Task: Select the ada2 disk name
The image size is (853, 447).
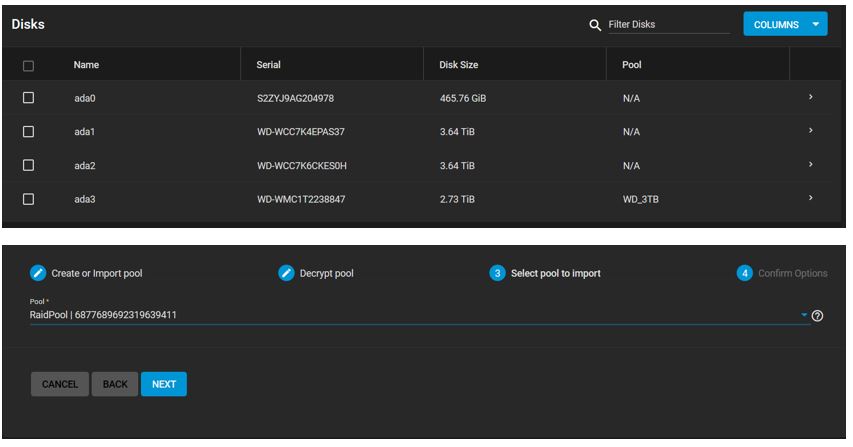Action: click(85, 166)
